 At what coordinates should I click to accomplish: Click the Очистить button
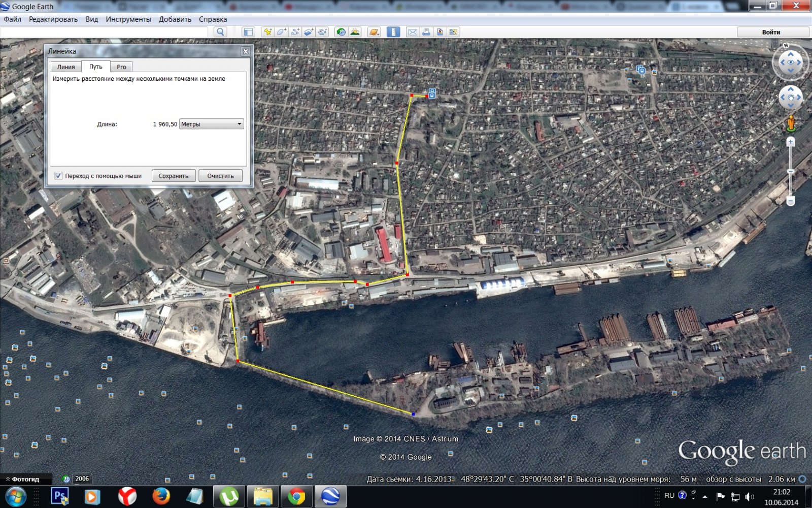[220, 176]
